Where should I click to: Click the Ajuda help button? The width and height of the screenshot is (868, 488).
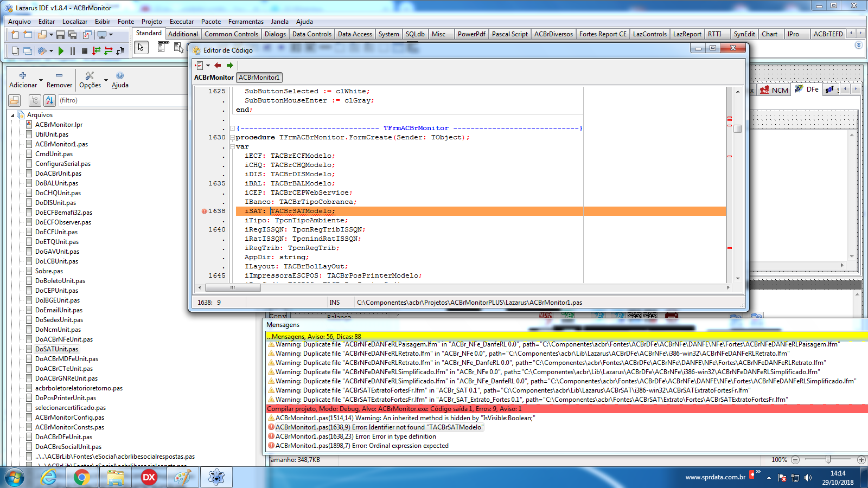pyautogui.click(x=120, y=80)
